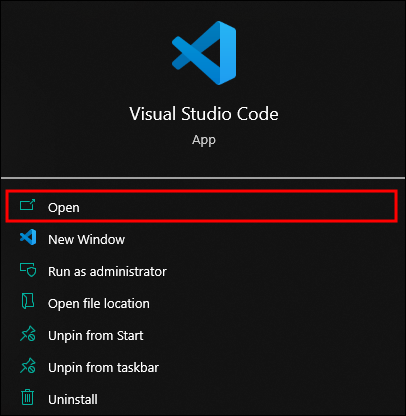Click the horizontal divider below the app header
This screenshot has height=416, width=406.
click(203, 178)
